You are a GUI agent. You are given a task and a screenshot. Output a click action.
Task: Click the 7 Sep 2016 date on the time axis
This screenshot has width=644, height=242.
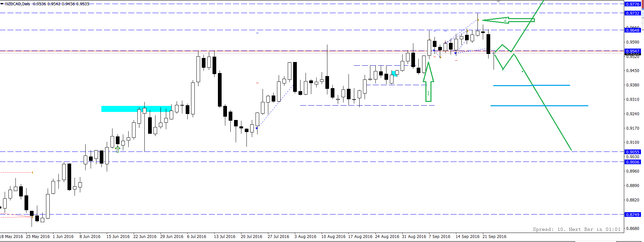[440, 237]
